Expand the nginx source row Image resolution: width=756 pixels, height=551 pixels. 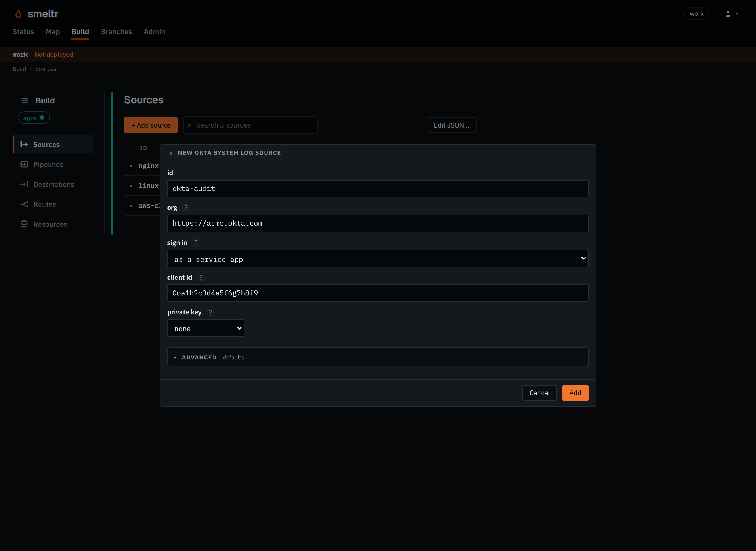(x=132, y=166)
